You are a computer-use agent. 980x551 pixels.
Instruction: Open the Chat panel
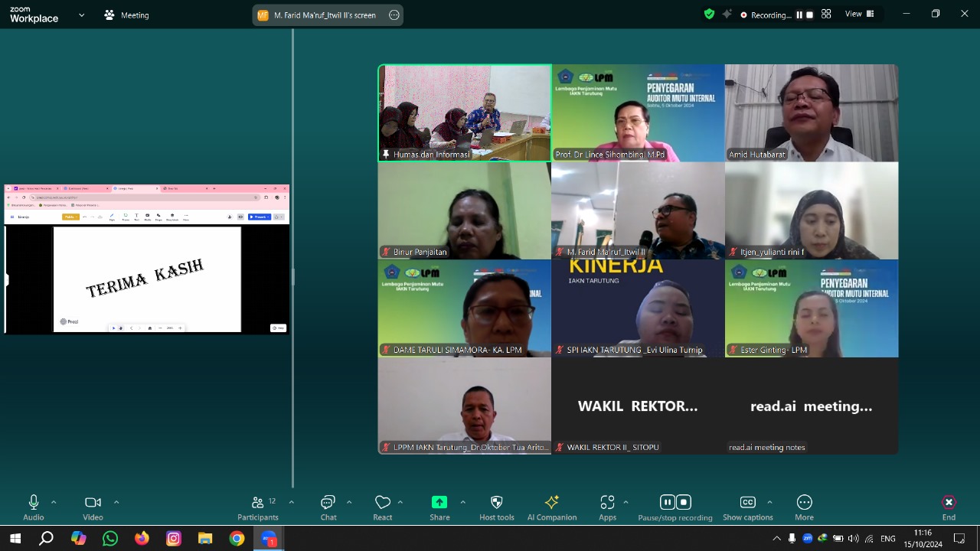(x=328, y=507)
